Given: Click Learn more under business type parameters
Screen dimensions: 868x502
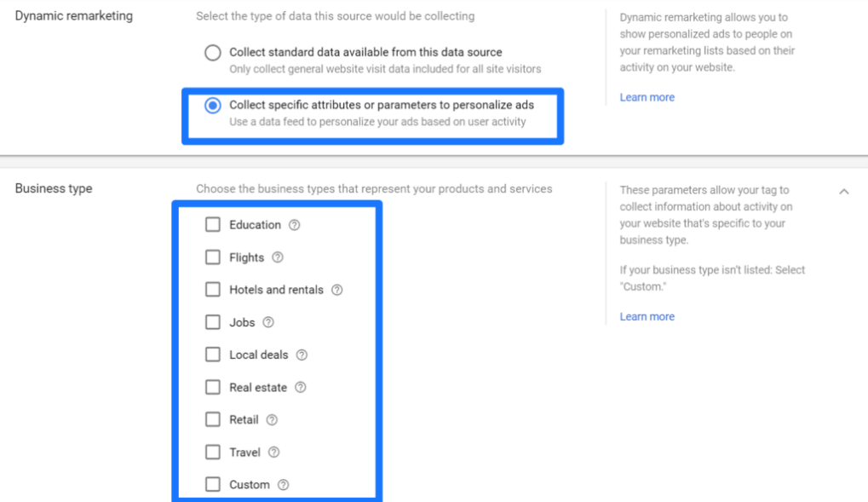Looking at the screenshot, I should [x=647, y=316].
